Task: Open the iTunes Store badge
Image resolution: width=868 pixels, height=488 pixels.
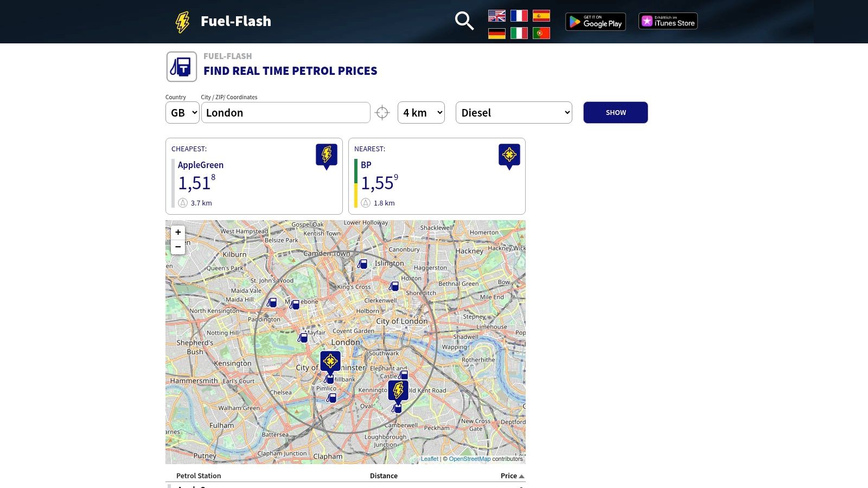Action: (668, 21)
